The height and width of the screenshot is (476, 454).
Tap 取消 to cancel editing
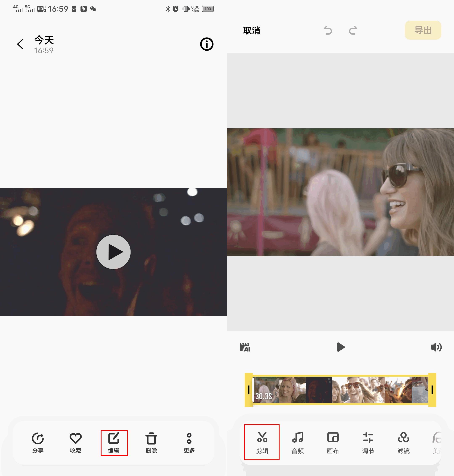click(x=251, y=31)
